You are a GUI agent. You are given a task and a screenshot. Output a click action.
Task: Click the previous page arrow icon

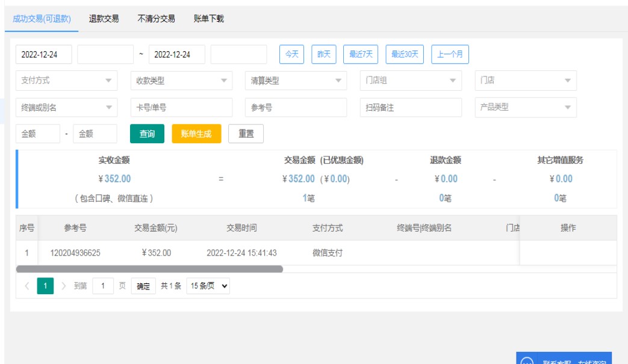point(27,286)
